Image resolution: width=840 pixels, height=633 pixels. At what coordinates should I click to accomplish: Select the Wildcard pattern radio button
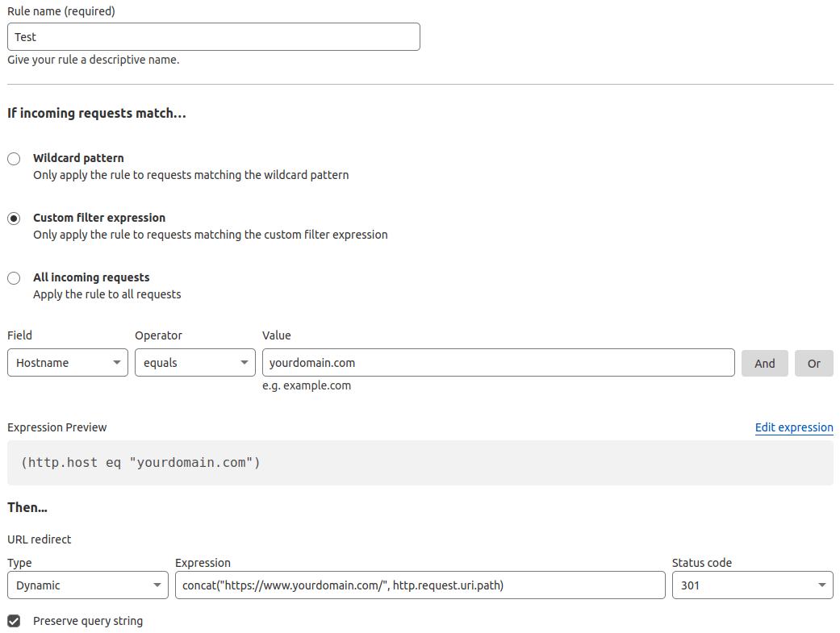(x=14, y=159)
